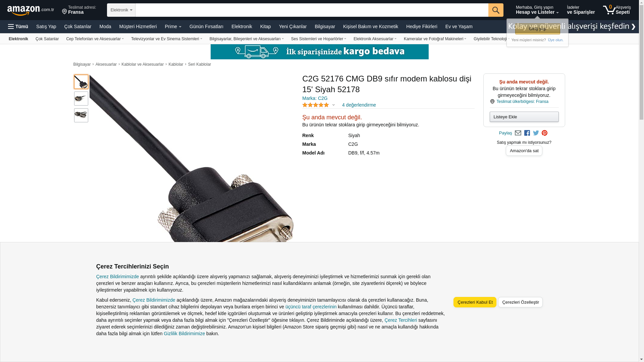Open the hamburger all-categories menu
Image resolution: width=644 pixels, height=362 pixels.
point(18,26)
